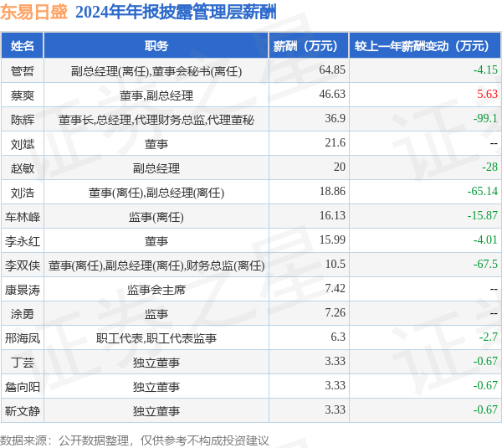Click the 较上一年薪酬变动（万元） column header
Image resolution: width=502 pixels, height=448 pixels.
[425, 46]
